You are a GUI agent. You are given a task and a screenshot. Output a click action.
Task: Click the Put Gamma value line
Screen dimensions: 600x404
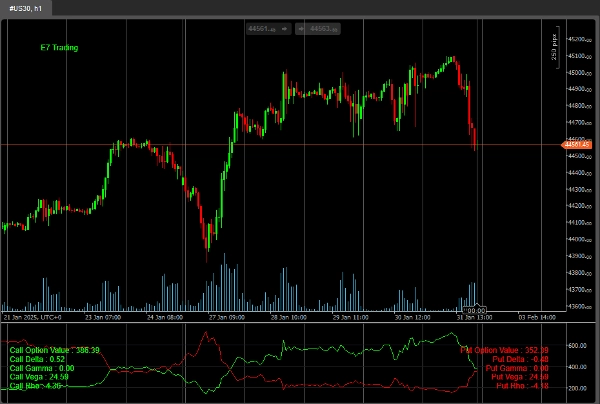pyautogui.click(x=518, y=368)
